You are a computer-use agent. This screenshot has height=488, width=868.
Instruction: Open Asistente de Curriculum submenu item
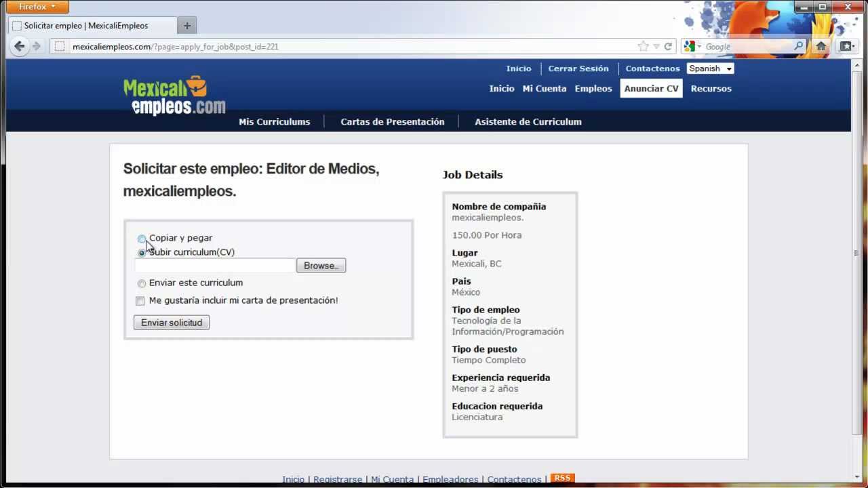528,122
